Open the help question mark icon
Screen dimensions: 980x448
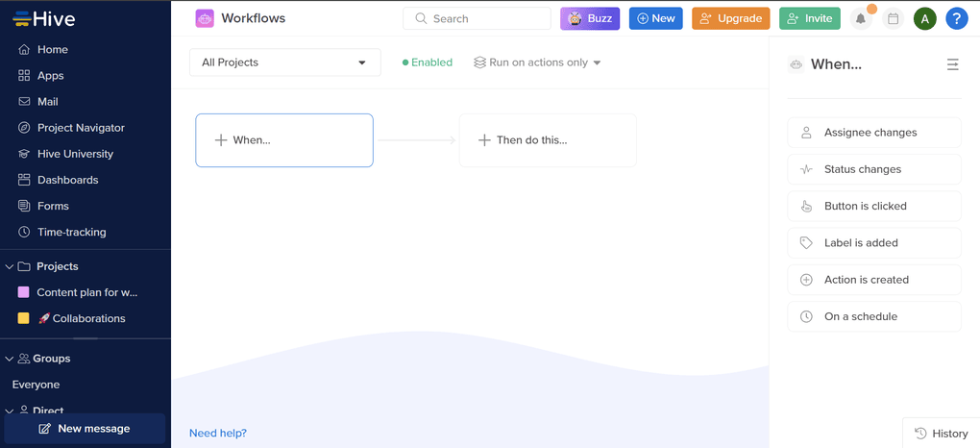[956, 18]
